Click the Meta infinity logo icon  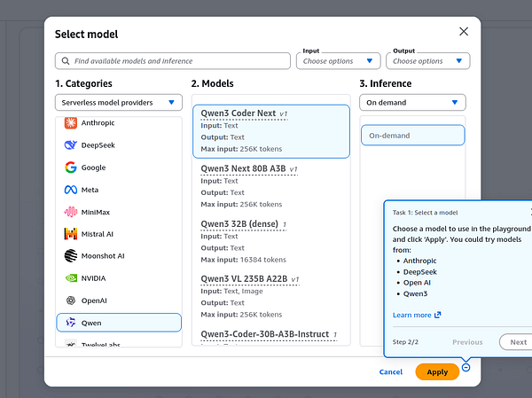point(71,190)
